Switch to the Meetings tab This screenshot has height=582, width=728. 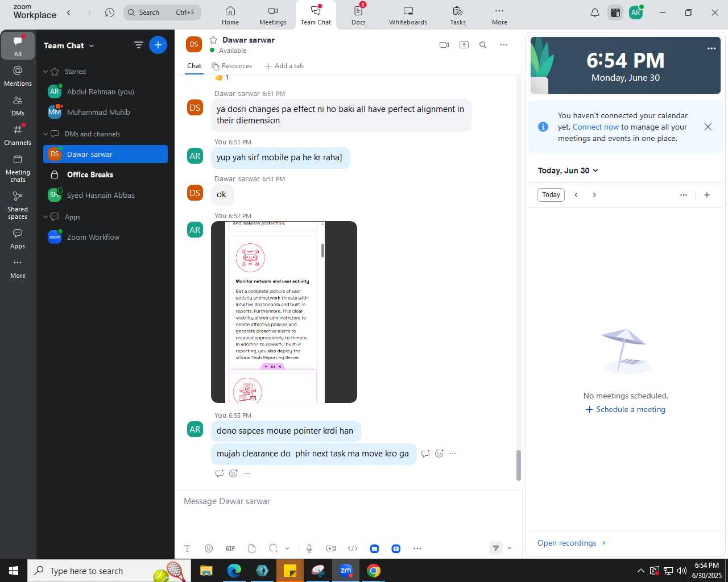(273, 15)
